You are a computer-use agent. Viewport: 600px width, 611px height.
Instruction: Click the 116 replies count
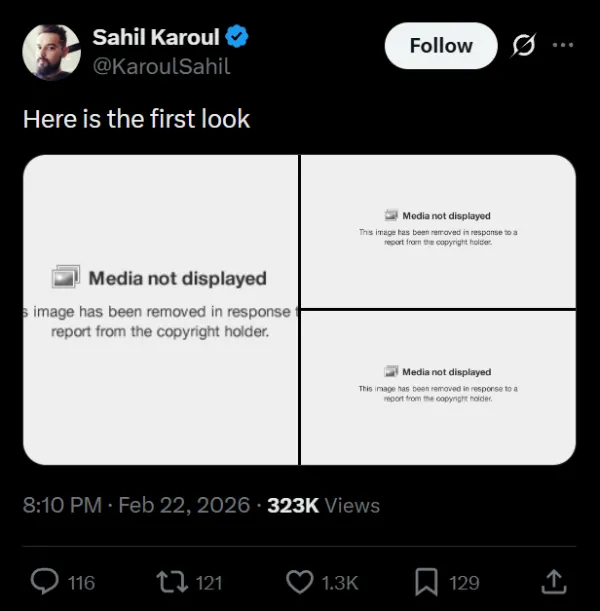(81, 582)
